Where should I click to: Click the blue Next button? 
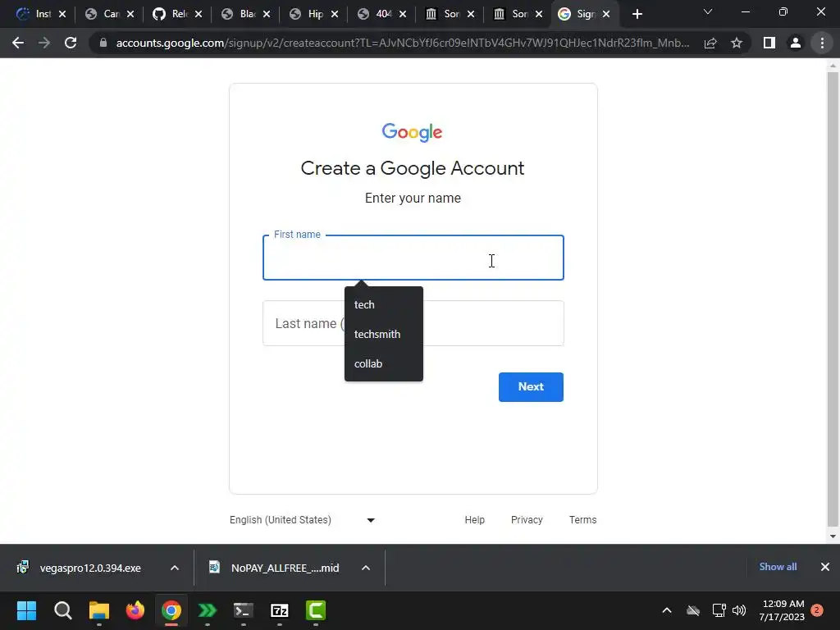(x=531, y=387)
